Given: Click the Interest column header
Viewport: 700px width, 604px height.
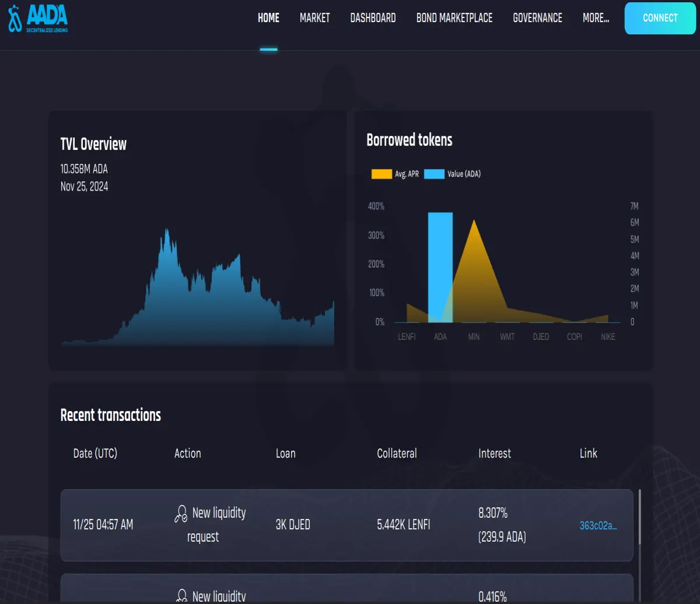Looking at the screenshot, I should point(495,453).
